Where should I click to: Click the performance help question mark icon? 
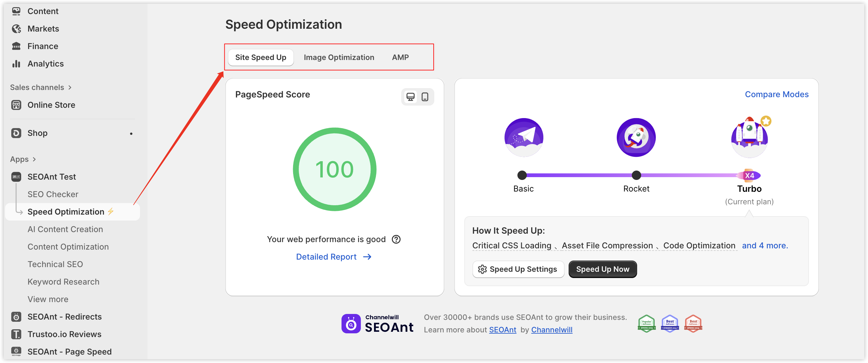point(396,239)
